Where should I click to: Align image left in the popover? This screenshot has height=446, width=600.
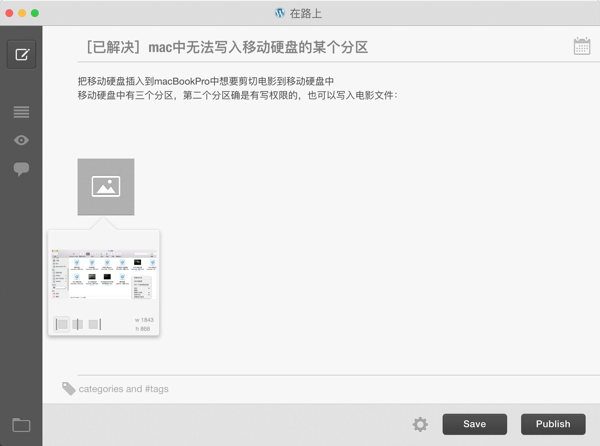[62, 324]
